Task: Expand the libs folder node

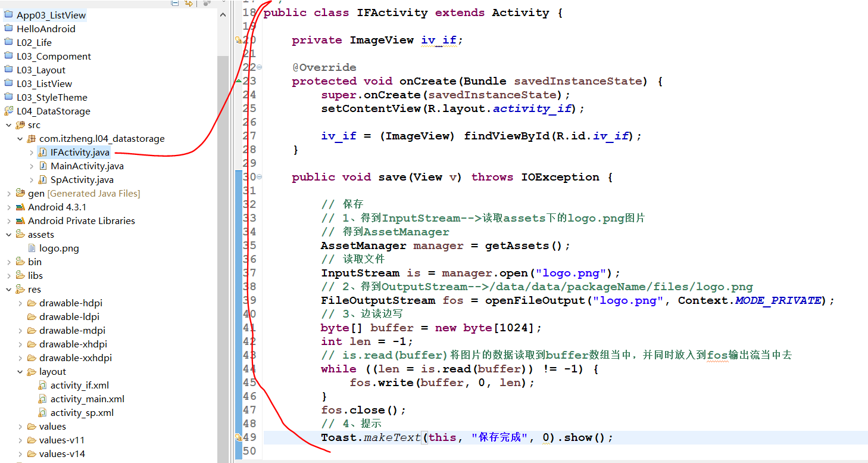Action: [8, 276]
